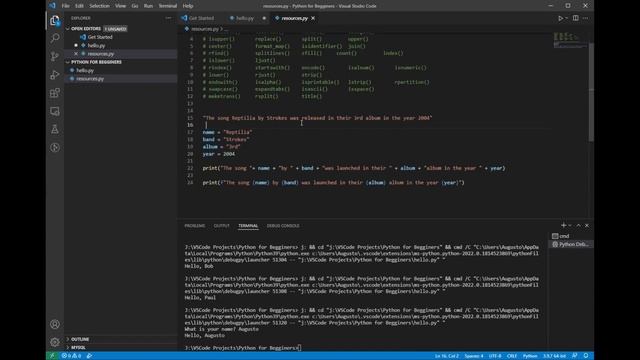Select the Python Debug terminal instance

[x=571, y=244]
